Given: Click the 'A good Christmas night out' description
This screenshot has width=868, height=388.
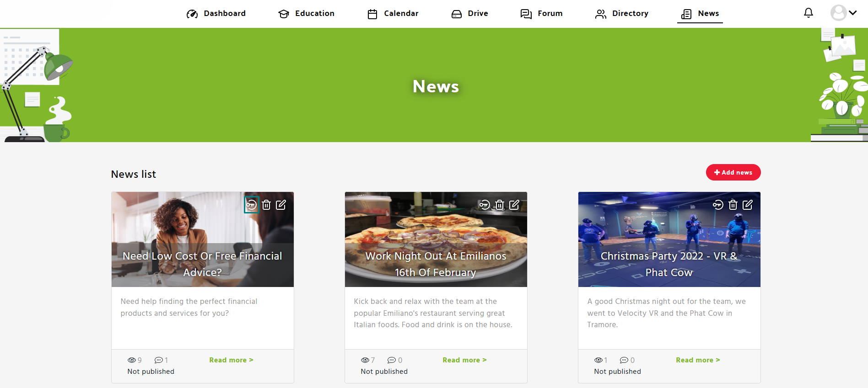Looking at the screenshot, I should click(666, 313).
